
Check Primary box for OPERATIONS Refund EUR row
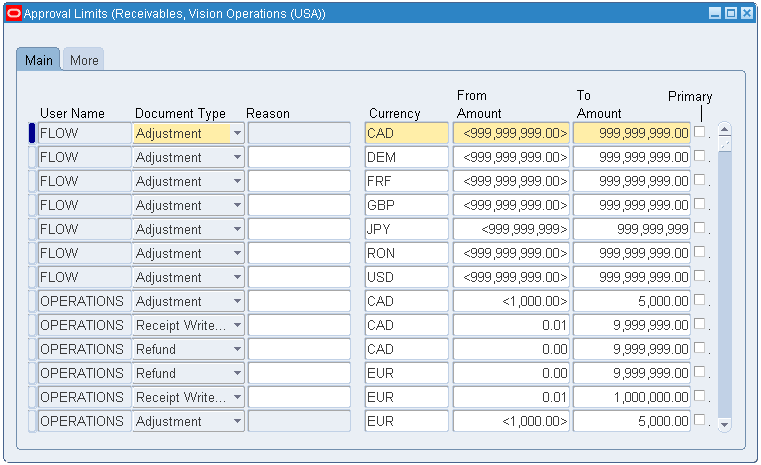point(700,372)
